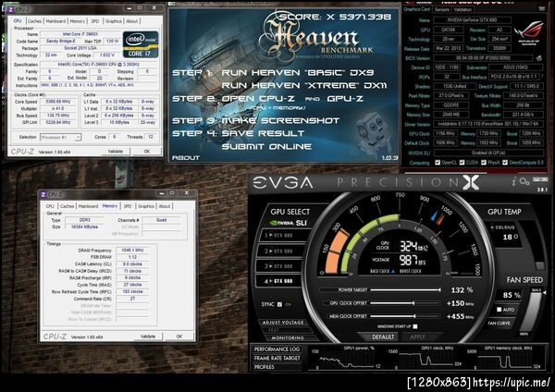Image resolution: width=555 pixels, height=392 pixels.
Task: Toggle the CUDA checkbox in GPU-Z
Action: [x=462, y=163]
